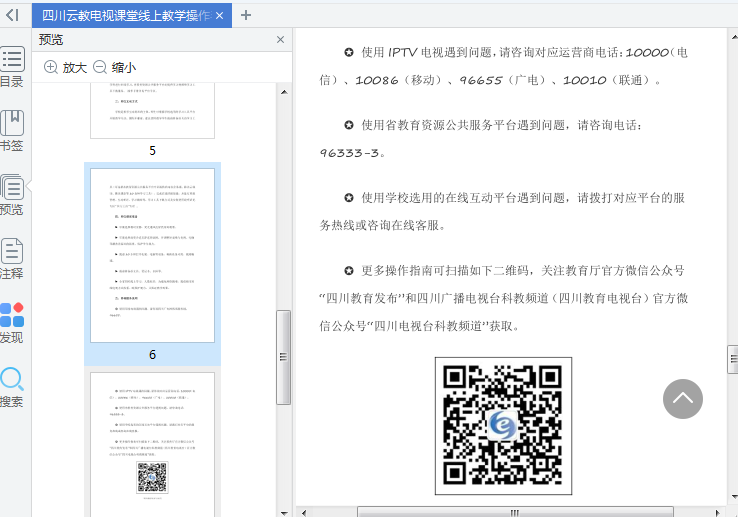Open the 书签 (bookmarks) sidebar panel
Viewport: 738px width, 517px height.
(x=12, y=131)
